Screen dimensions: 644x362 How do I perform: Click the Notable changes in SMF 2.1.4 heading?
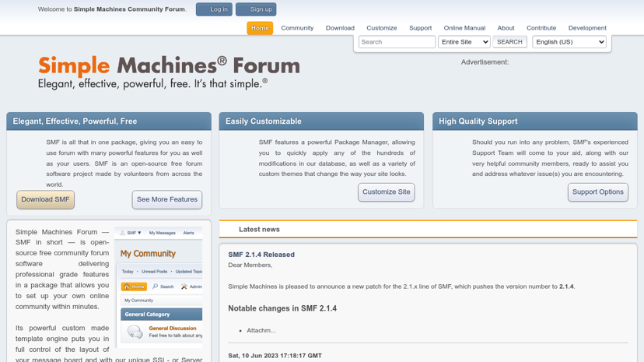282,308
